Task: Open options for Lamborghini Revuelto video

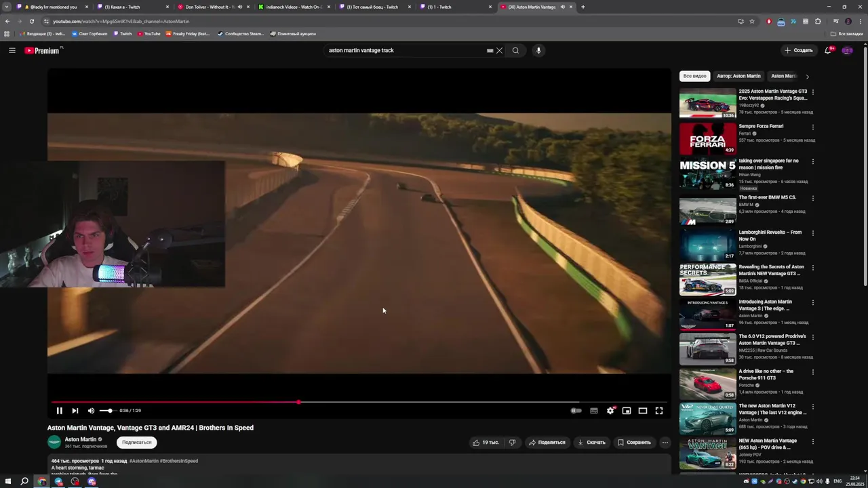Action: (x=812, y=233)
